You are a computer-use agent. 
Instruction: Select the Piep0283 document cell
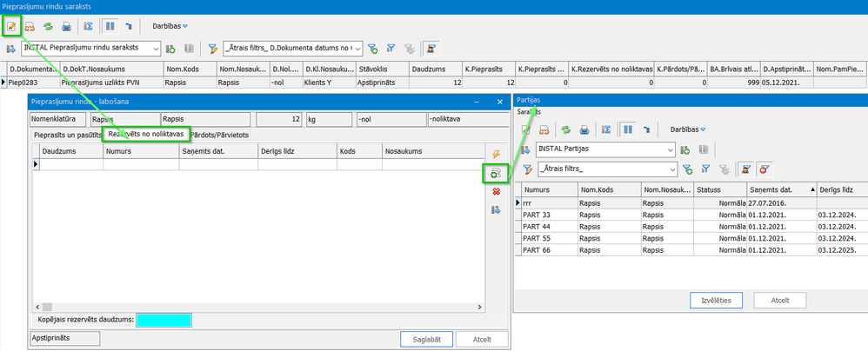click(33, 83)
